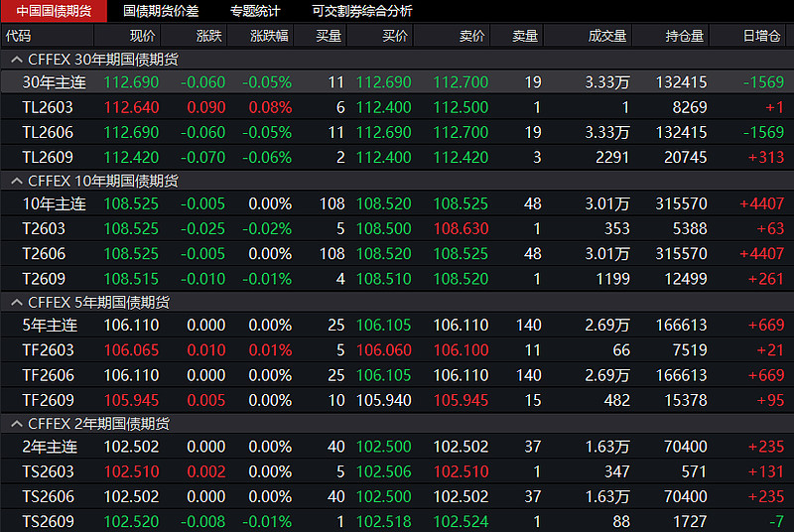Image resolution: width=794 pixels, height=532 pixels.
Task: Collapse the CFFEX 30年期国债期货 group
Action: 17,60
